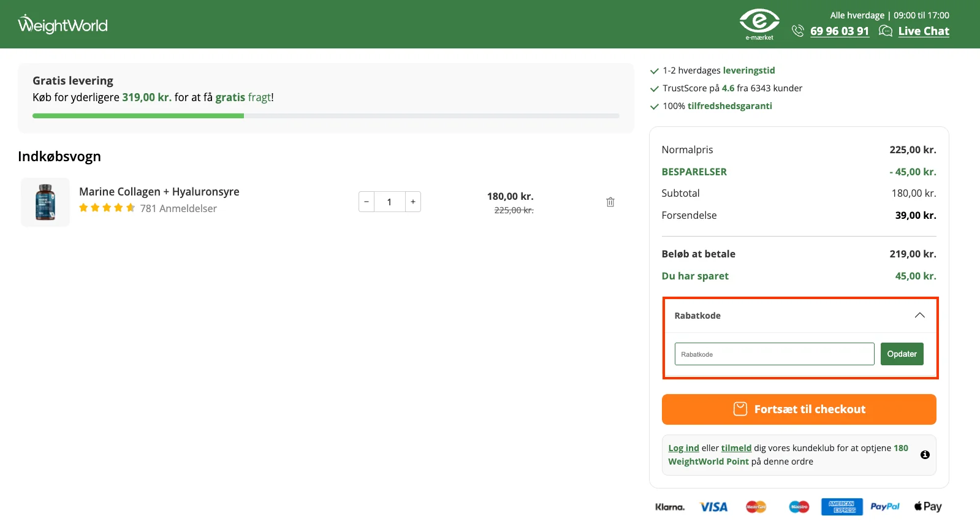Call the 69 96 03 91 number link

point(839,31)
